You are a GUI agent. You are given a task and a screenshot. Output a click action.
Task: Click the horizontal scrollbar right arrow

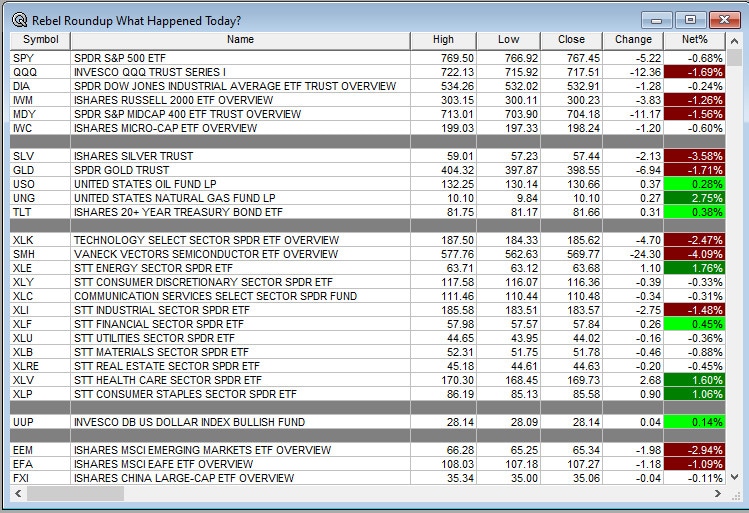(718, 493)
